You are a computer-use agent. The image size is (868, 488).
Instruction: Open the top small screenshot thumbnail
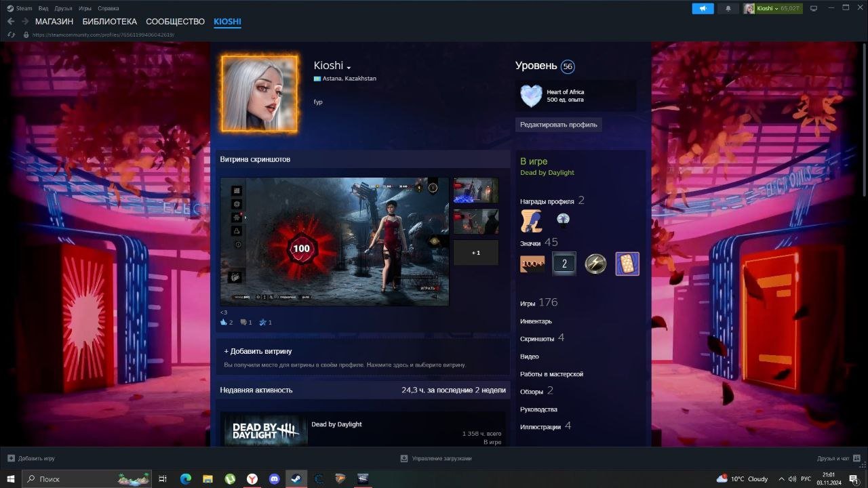point(475,190)
